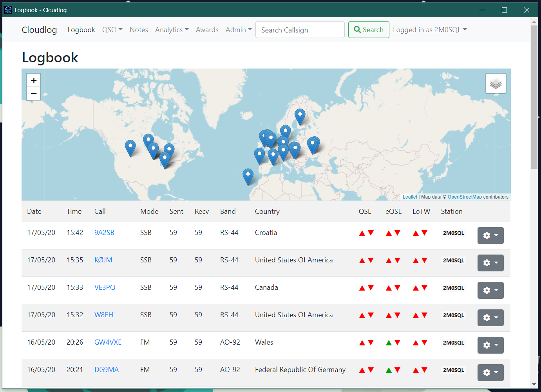The image size is (541, 392).
Task: Open the OpenStreetMap attribution link
Action: [x=465, y=197]
